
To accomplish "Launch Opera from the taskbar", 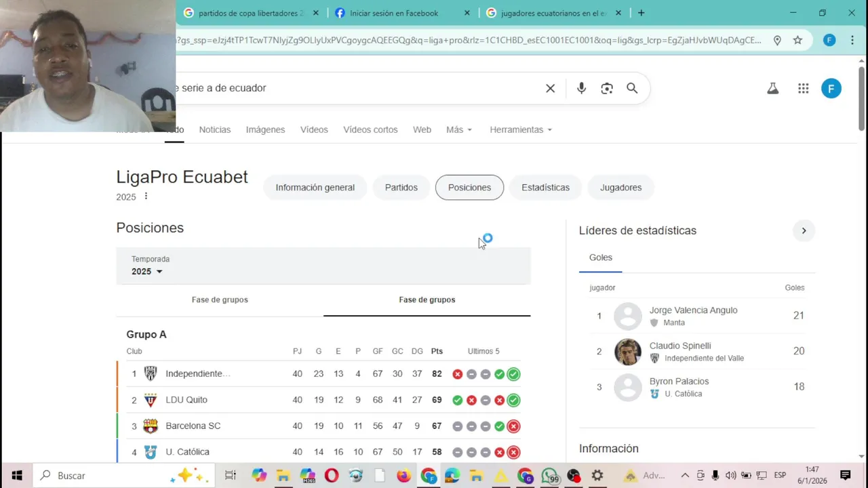I will pos(332,475).
